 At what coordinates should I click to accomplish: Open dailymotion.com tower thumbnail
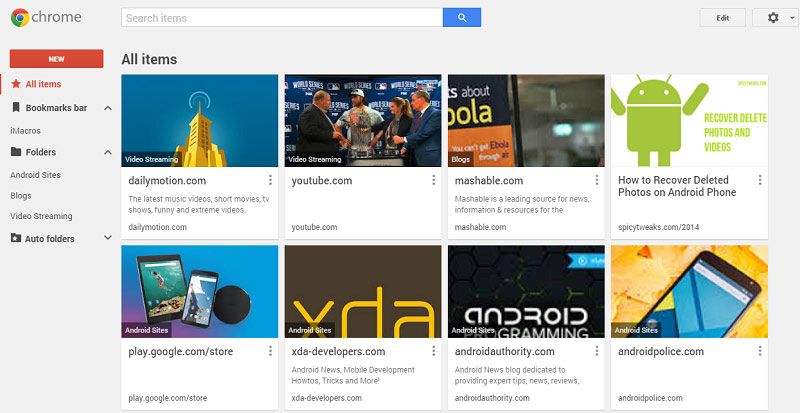[199, 120]
